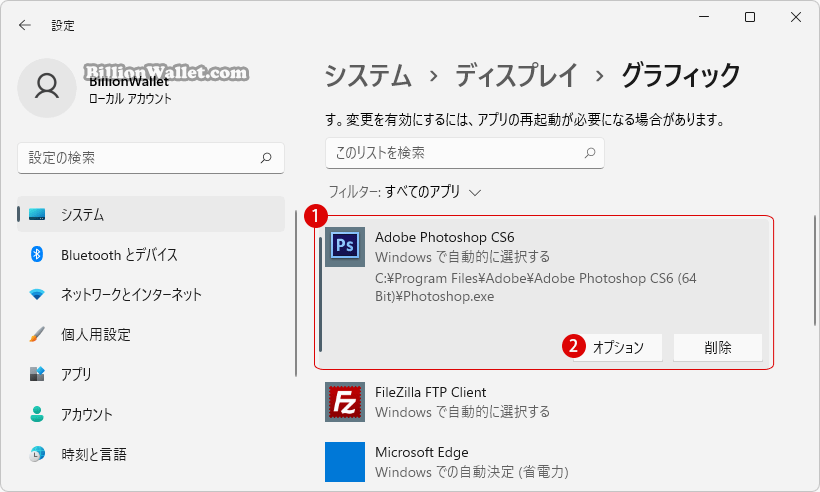Screen dimensions: 820x492
Task: Click the sidebar vertical scrollbar
Action: [295, 293]
